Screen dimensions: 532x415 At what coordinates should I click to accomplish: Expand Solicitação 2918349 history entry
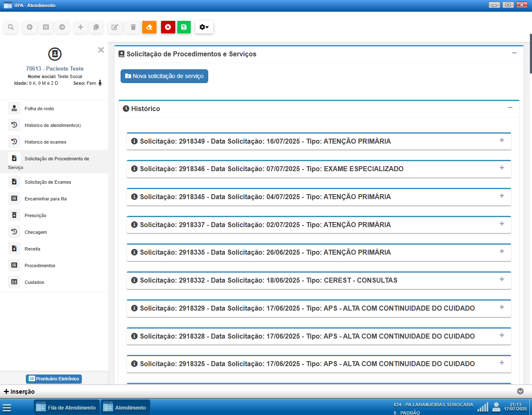coord(502,141)
